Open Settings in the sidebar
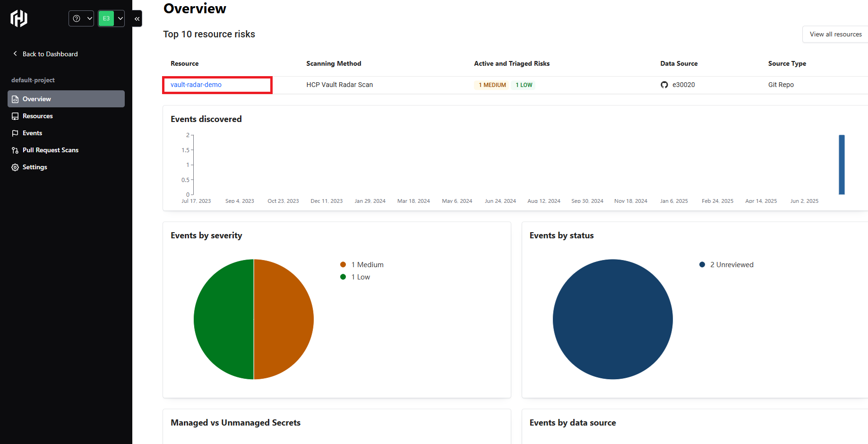Image resolution: width=868 pixels, height=444 pixels. (66, 167)
